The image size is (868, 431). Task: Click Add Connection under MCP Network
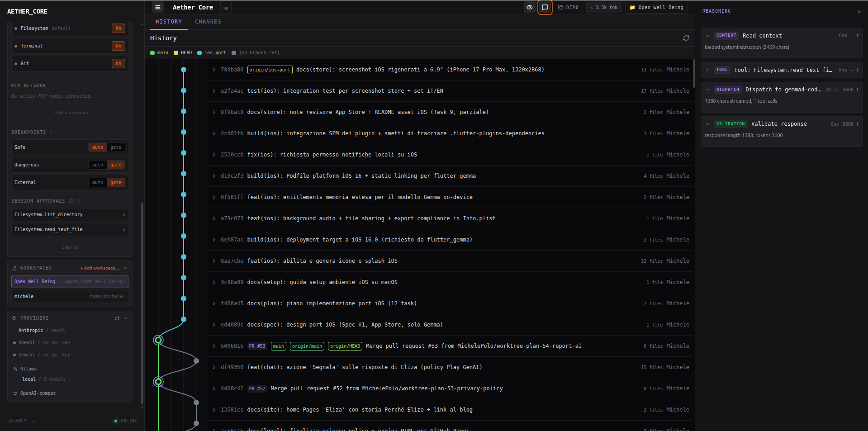tap(70, 112)
